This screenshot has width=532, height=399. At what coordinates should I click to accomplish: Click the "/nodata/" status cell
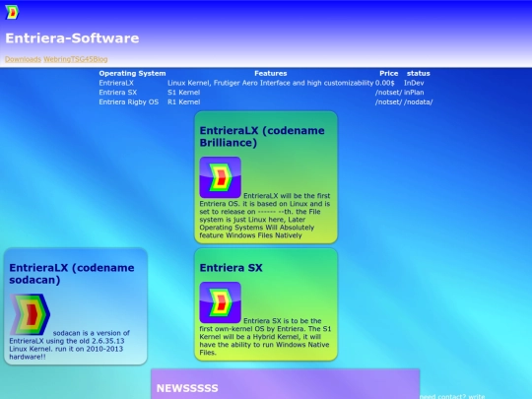418,101
